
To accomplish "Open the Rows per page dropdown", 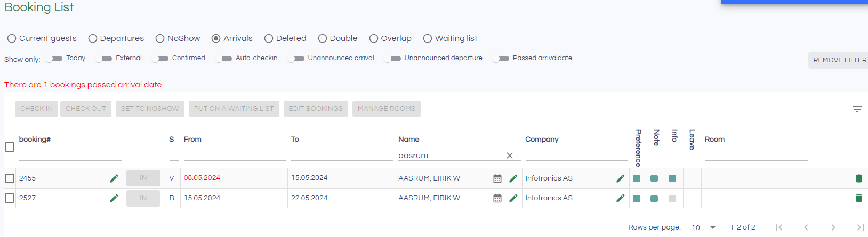I will point(704,227).
